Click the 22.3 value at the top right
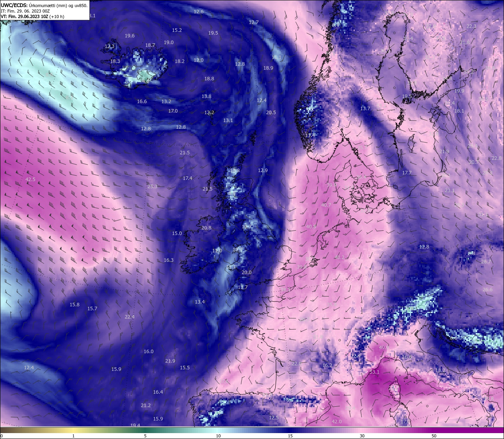This screenshot has height=439, width=504. pos(471,26)
